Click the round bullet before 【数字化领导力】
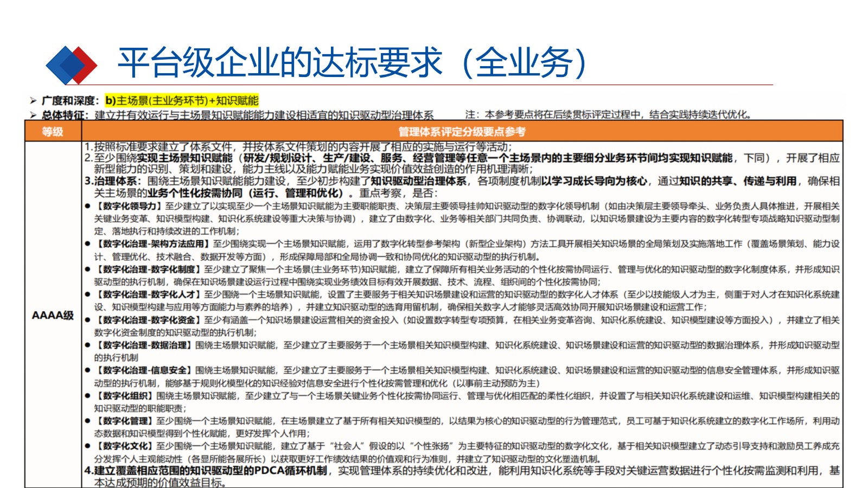868x488 pixels. (88, 206)
